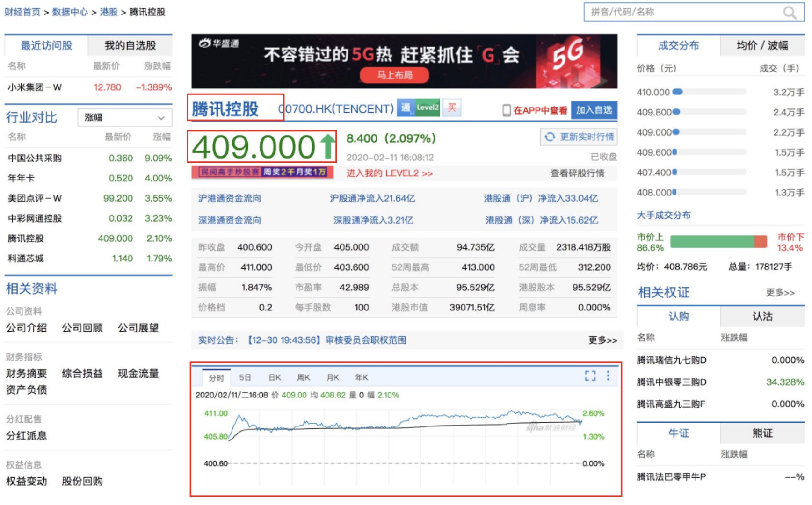Show the 5日 chart view
812x505 pixels.
tap(245, 377)
